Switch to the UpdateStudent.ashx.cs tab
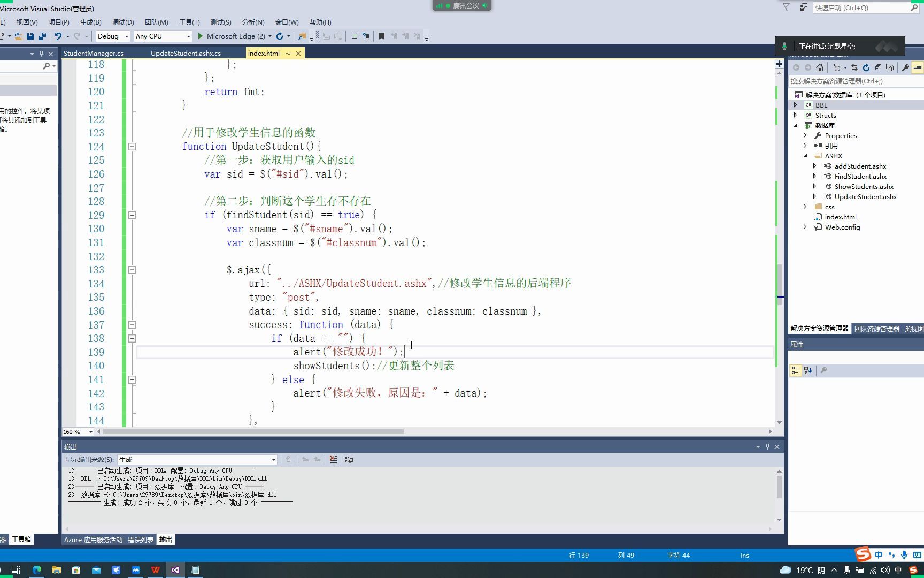Image resolution: width=924 pixels, height=578 pixels. pyautogui.click(x=186, y=53)
